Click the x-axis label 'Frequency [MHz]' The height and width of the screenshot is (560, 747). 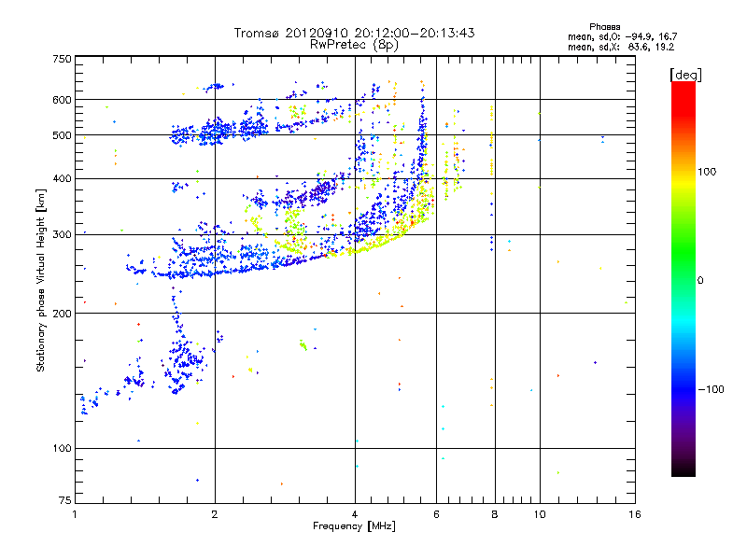354,526
